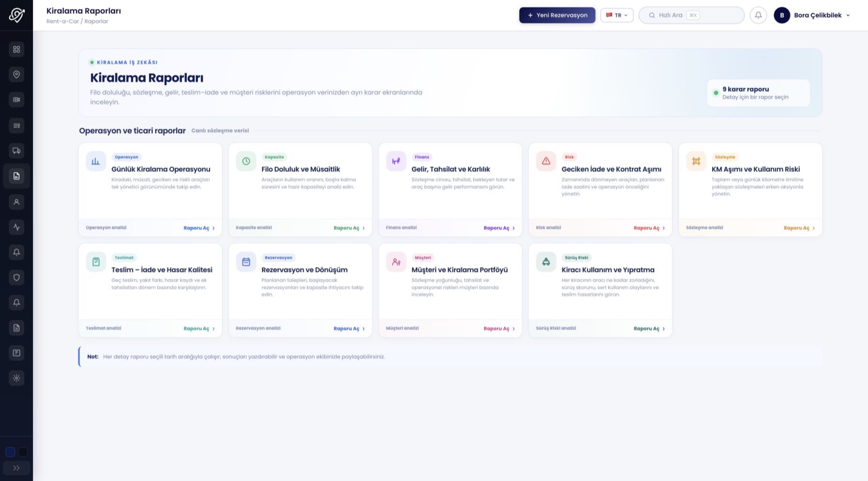Open the user profile sidebar icon
Image resolution: width=868 pixels, height=481 pixels.
[16, 202]
